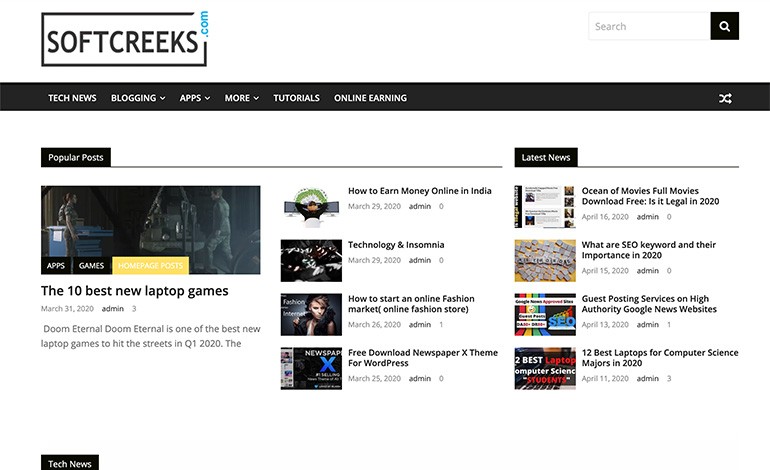The width and height of the screenshot is (770, 470).
Task: Open the Best Laptops students thumbnail
Action: 545,369
